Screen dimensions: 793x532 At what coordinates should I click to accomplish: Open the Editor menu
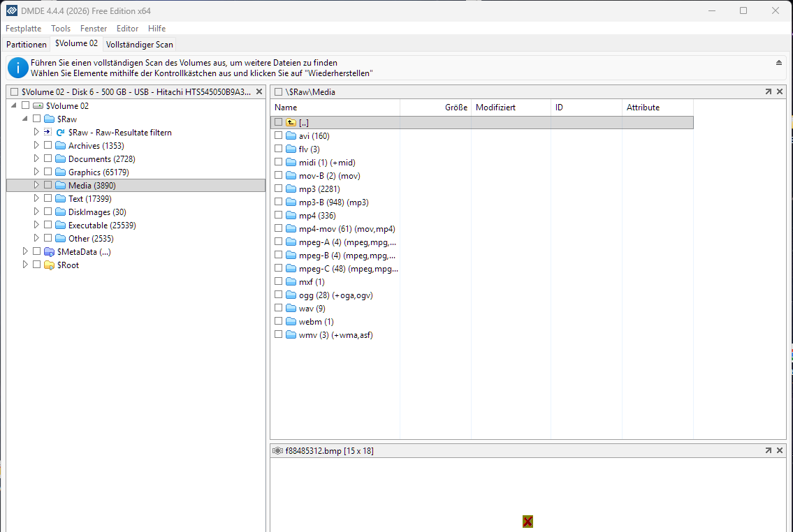coord(127,29)
